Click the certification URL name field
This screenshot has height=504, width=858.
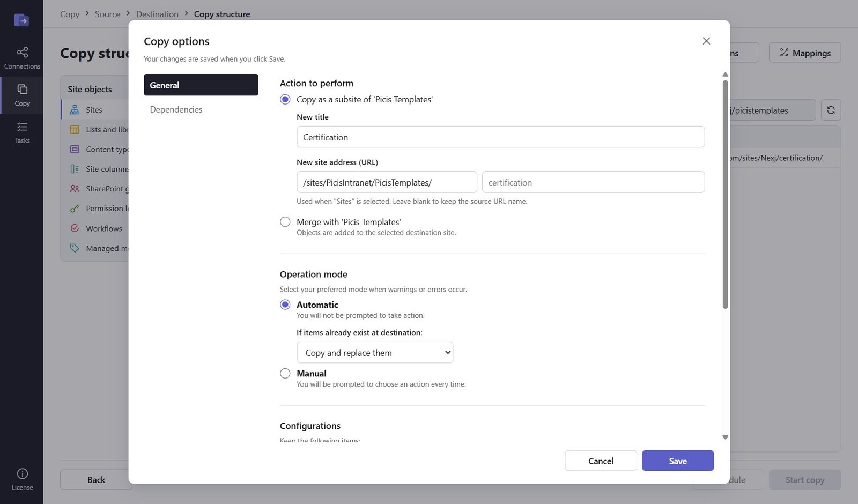tap(593, 182)
